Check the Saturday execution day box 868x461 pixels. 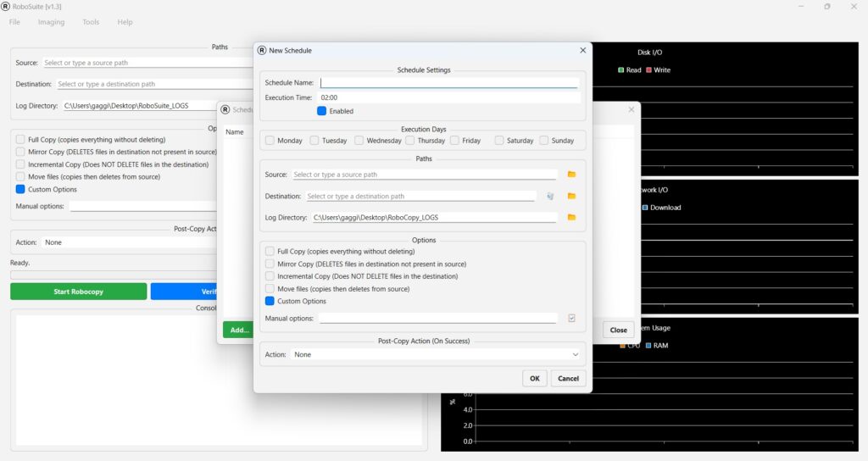tap(499, 141)
